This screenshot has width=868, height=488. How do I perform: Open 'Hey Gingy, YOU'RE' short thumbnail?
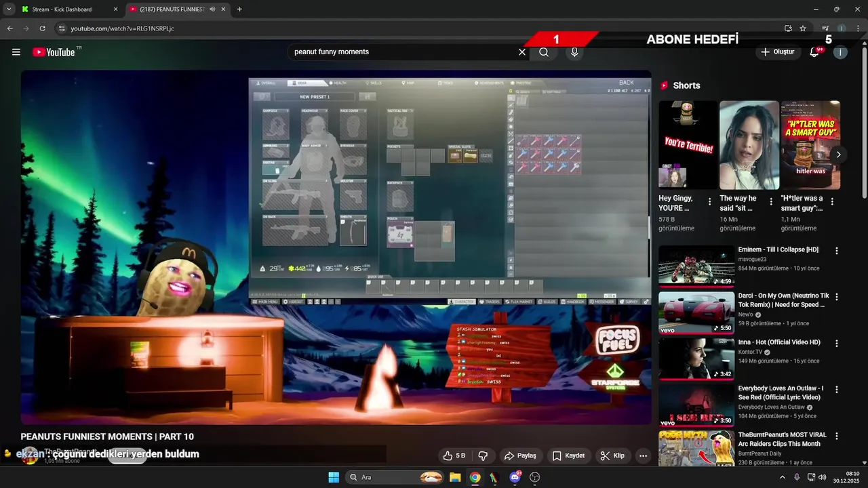[688, 145]
